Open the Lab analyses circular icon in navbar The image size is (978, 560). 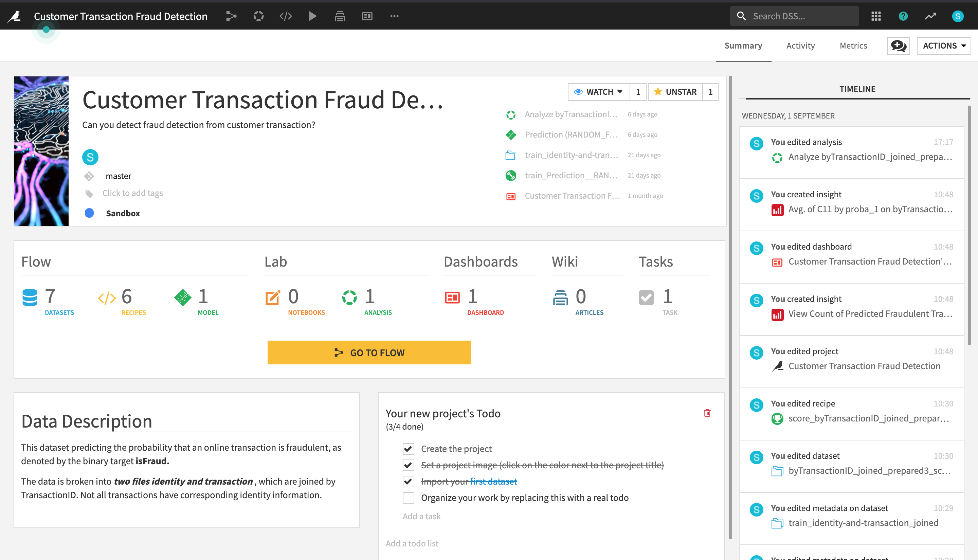258,16
